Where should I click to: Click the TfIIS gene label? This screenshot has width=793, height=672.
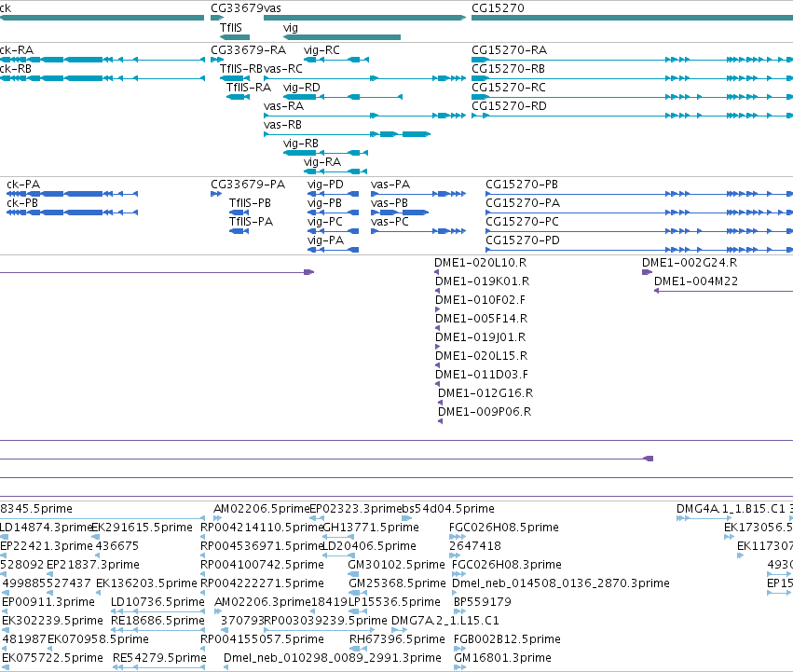(x=230, y=27)
